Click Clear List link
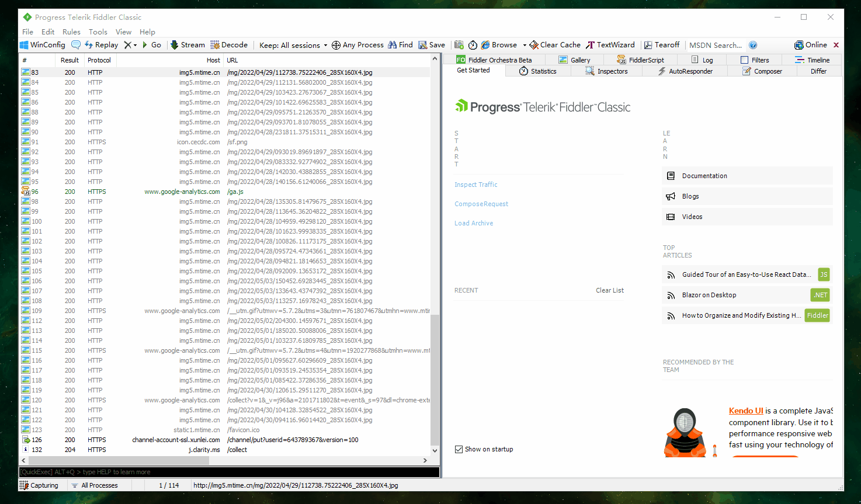The width and height of the screenshot is (861, 504). pos(610,290)
